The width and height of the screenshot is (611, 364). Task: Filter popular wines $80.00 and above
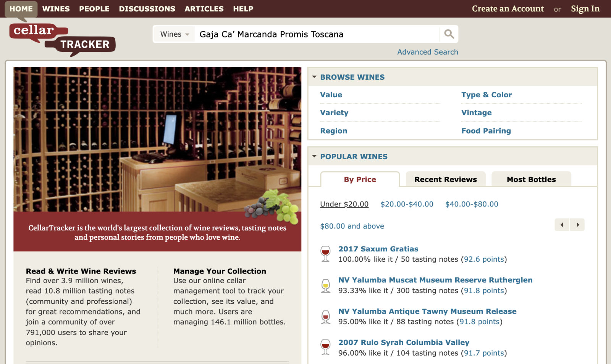(x=352, y=226)
